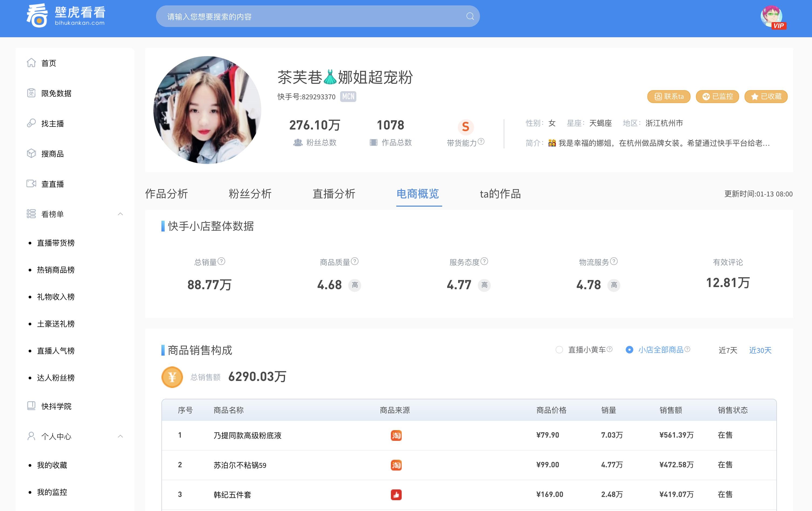The image size is (812, 511).
Task: Click help icon next to 带货能力
Action: (x=481, y=142)
